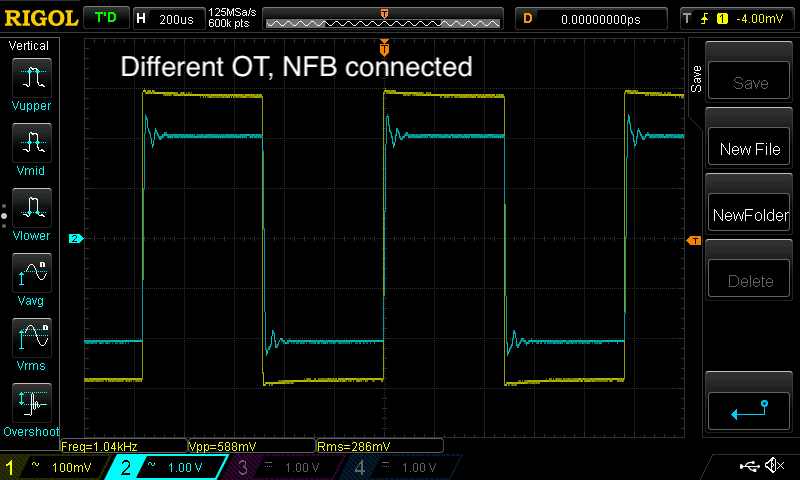800x480 pixels.
Task: Click the T'D trigger status indicator
Action: click(x=106, y=18)
